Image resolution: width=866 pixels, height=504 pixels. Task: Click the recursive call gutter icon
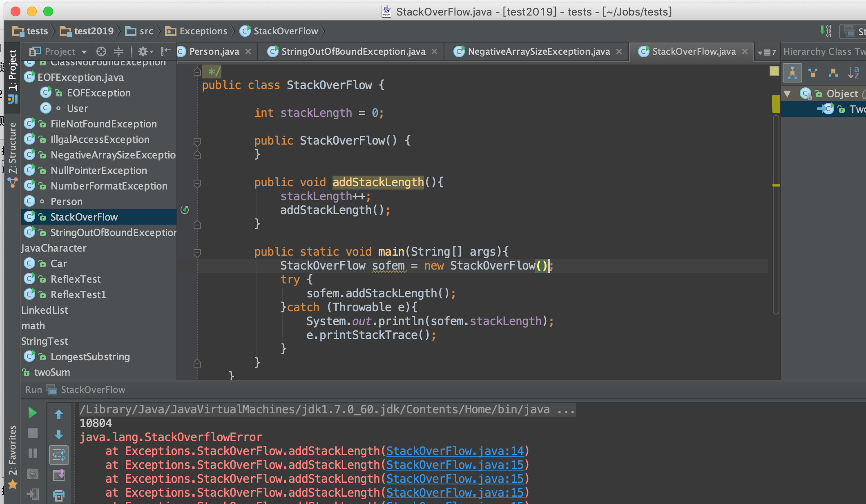(185, 210)
